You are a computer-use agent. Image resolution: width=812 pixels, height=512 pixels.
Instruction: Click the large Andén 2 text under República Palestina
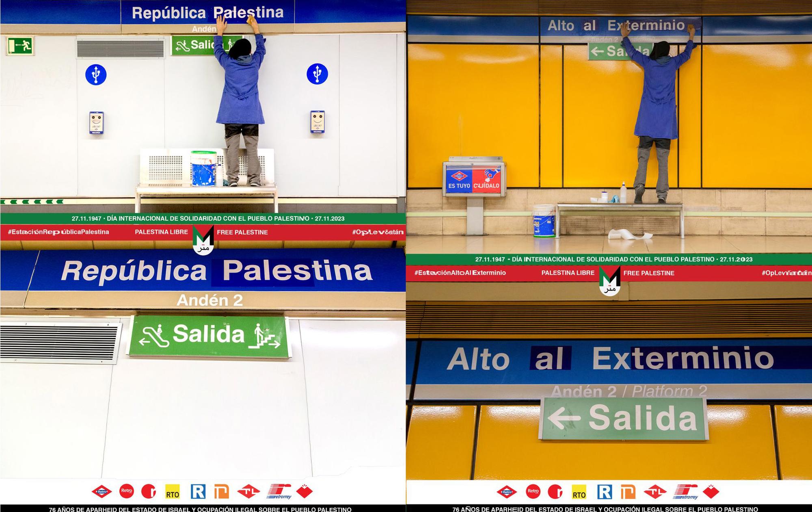pyautogui.click(x=209, y=301)
